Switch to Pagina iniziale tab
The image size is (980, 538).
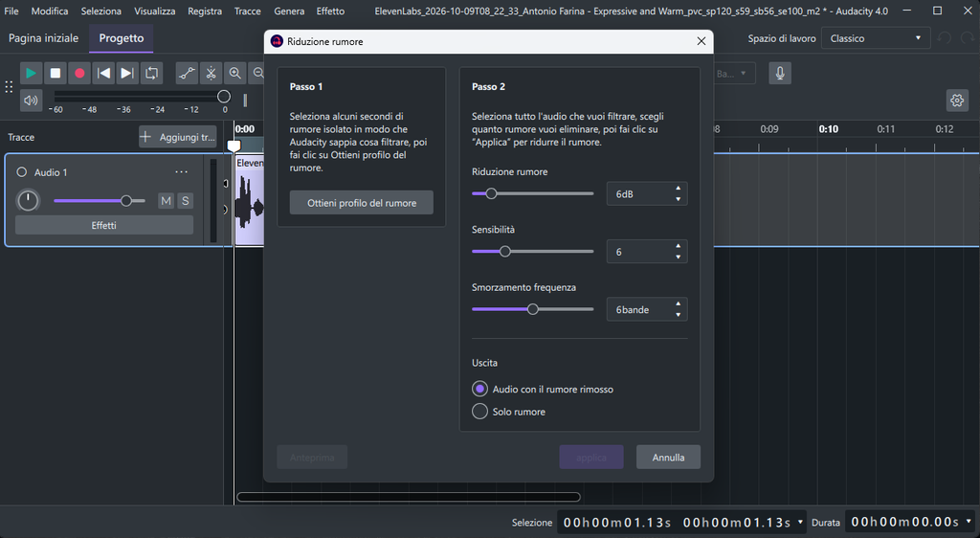44,38
